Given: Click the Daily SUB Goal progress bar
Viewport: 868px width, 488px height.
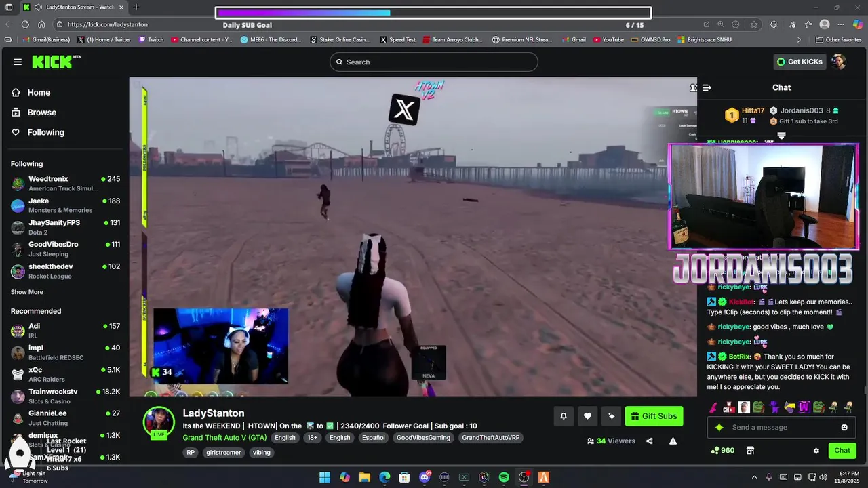Looking at the screenshot, I should pos(433,13).
